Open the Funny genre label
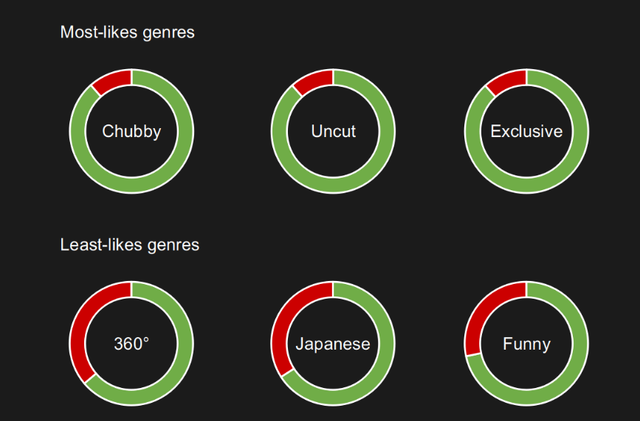640x421 pixels. [526, 344]
